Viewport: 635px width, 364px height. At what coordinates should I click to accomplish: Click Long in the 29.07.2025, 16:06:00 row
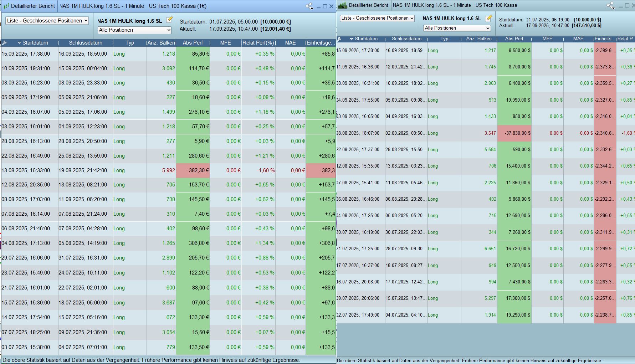coord(119,258)
